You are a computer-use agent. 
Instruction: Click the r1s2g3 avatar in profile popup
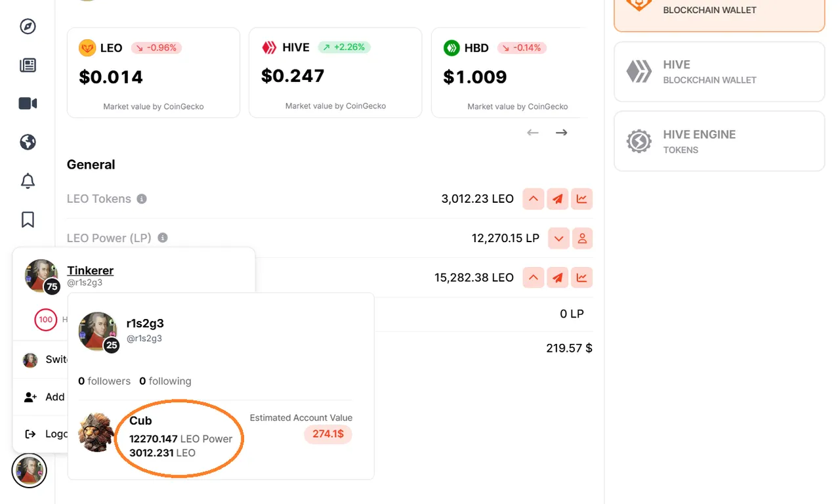tap(98, 331)
